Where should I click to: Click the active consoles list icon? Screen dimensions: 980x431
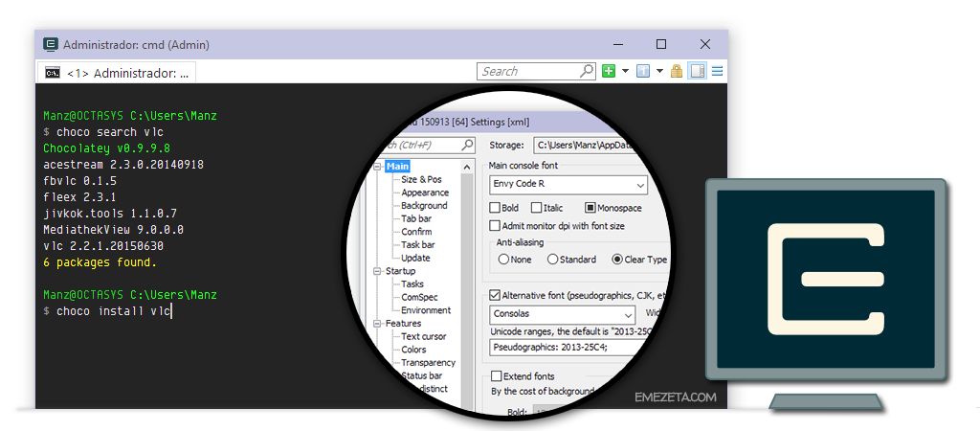(643, 71)
